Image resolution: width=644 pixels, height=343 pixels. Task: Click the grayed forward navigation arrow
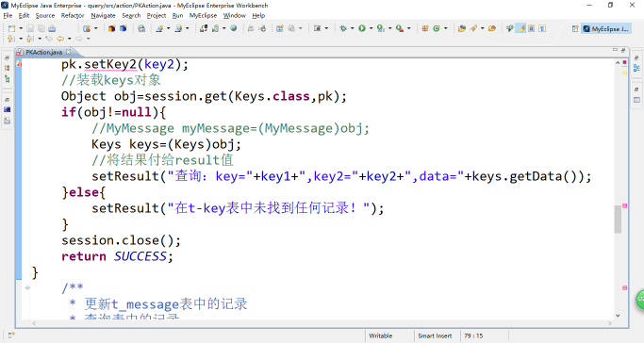tap(79, 39)
